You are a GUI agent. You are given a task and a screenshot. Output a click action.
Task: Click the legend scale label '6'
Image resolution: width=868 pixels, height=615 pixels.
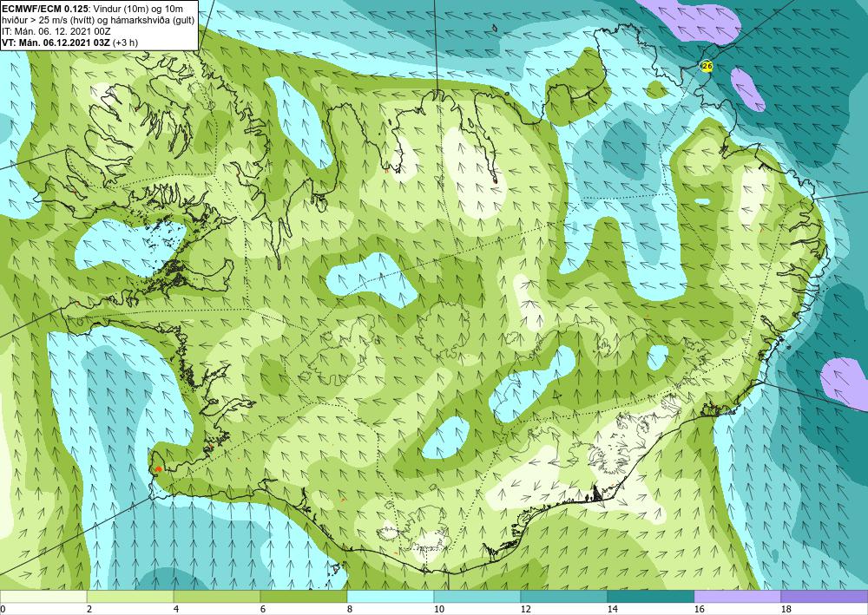pyautogui.click(x=263, y=610)
